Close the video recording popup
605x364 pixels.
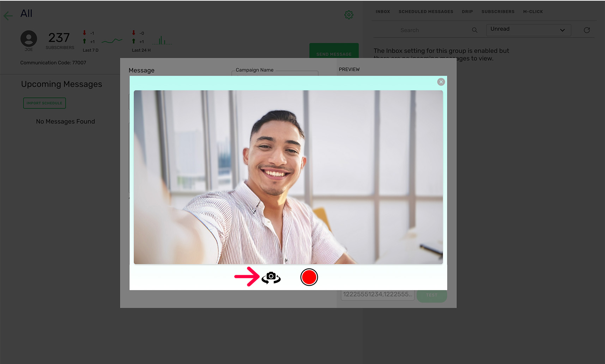[x=441, y=82]
